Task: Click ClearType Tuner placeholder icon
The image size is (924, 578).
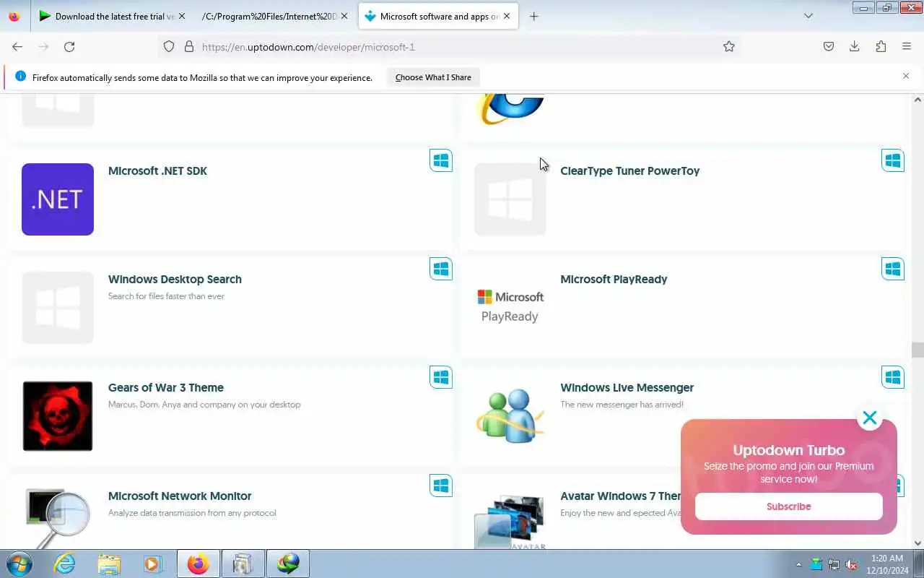Action: [x=510, y=199]
